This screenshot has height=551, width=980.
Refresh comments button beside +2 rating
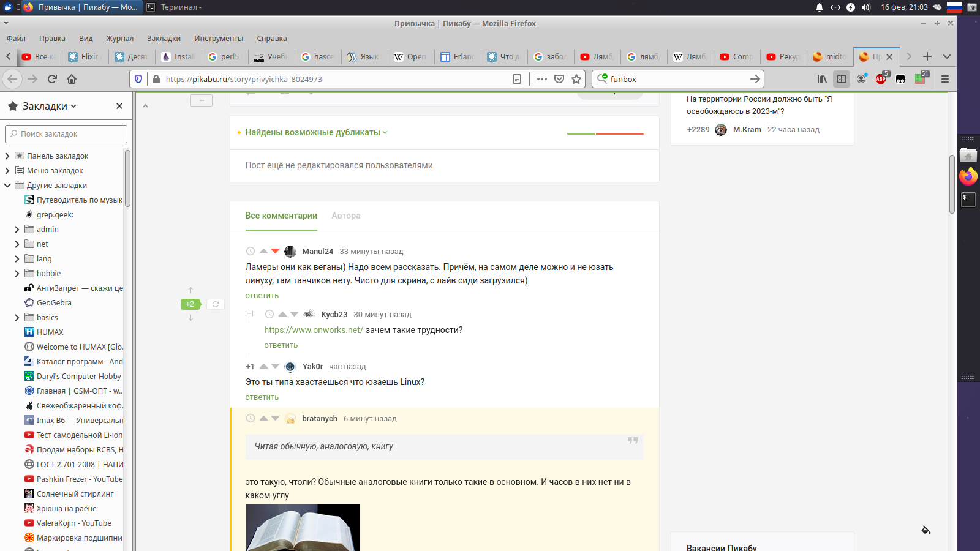[x=216, y=304]
